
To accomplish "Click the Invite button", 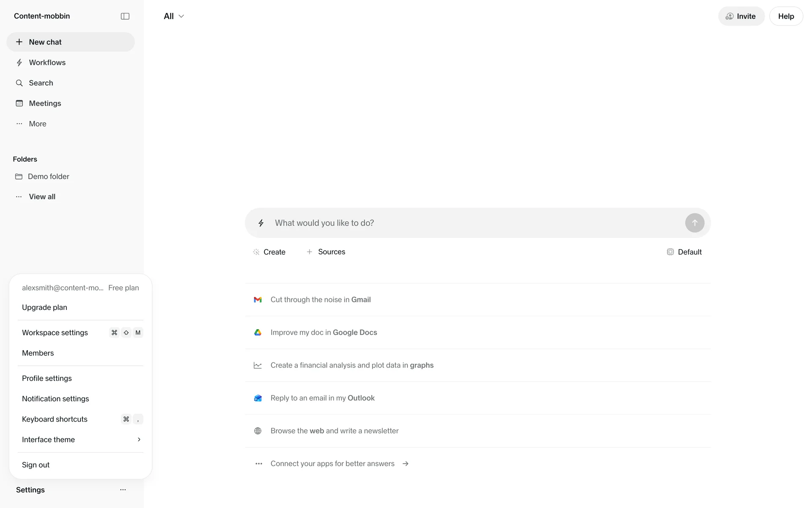I will [741, 16].
